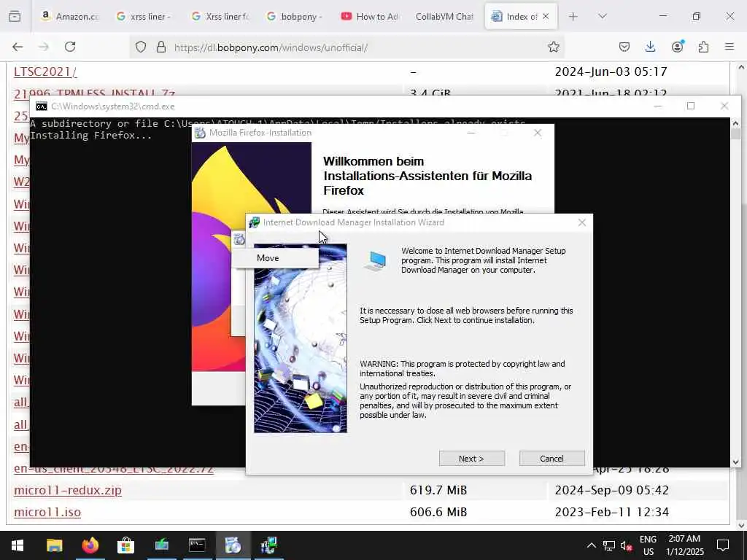The height and width of the screenshot is (560, 747).
Task: Switch to the CollabVM Chat tab
Action: tap(444, 16)
